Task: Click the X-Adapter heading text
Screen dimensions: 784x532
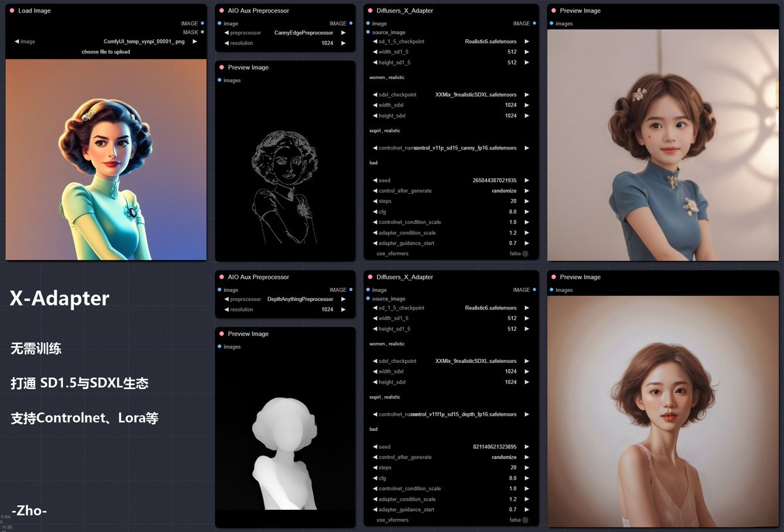Action: click(x=59, y=298)
